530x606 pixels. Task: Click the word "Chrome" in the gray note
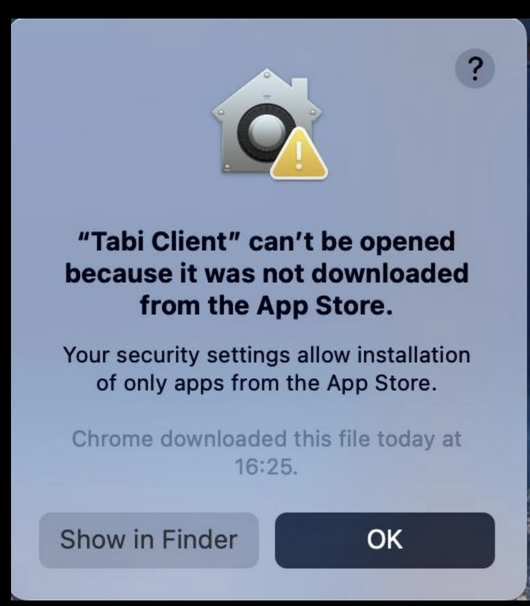point(112,439)
